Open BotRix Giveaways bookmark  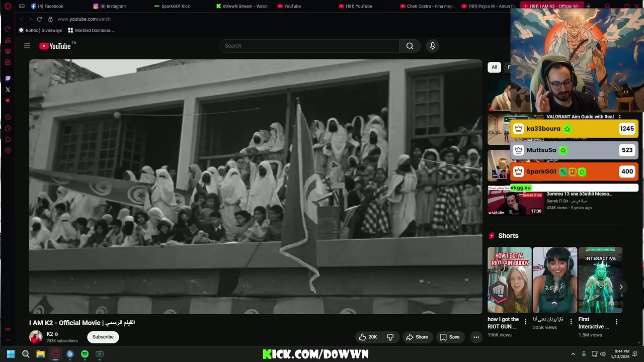(40, 30)
